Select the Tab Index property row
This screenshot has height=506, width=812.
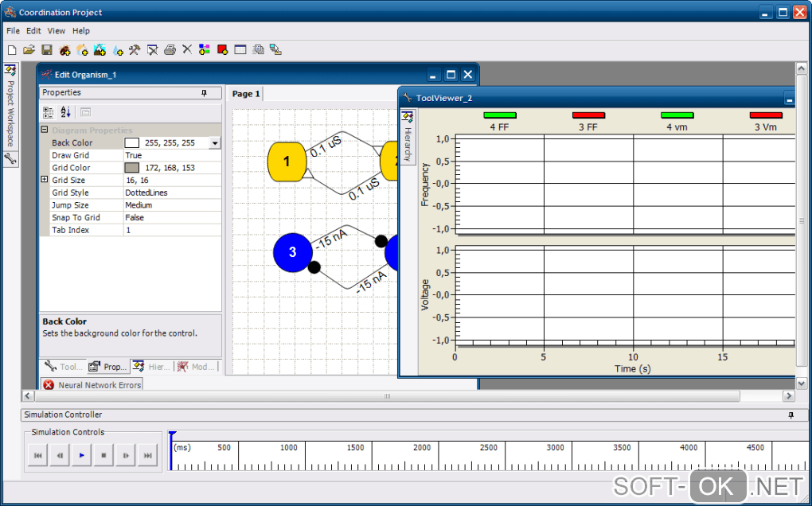point(131,230)
